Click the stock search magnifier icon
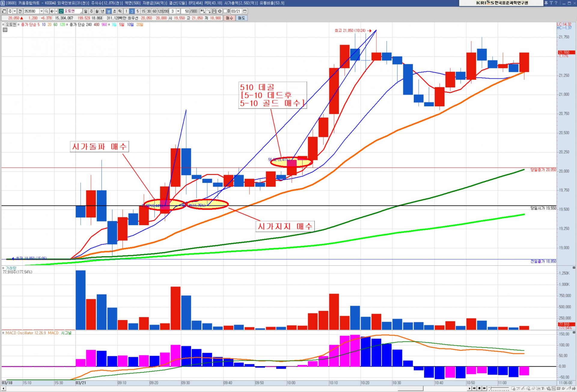The height and width of the screenshot is (392, 577). click(46, 11)
